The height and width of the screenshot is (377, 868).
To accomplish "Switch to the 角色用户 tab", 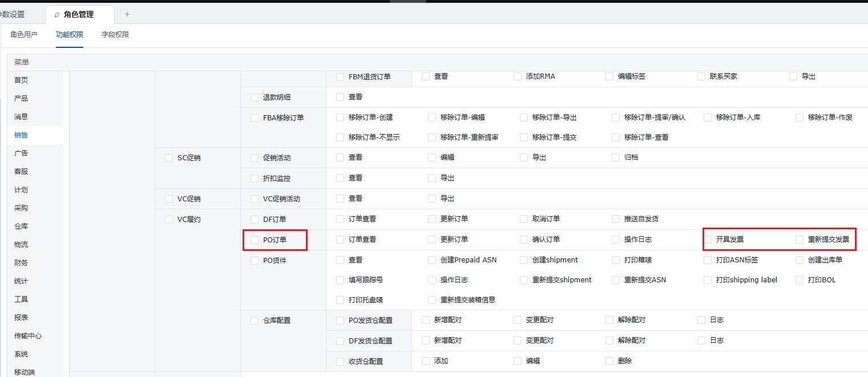I will [24, 35].
